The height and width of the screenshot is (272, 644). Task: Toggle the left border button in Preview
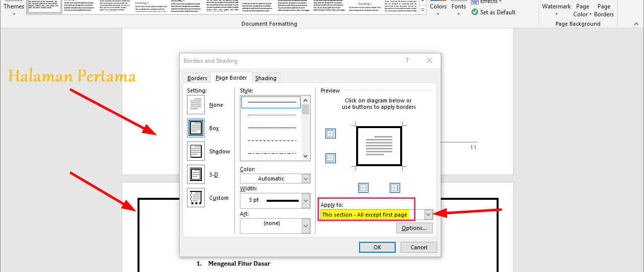364,188
